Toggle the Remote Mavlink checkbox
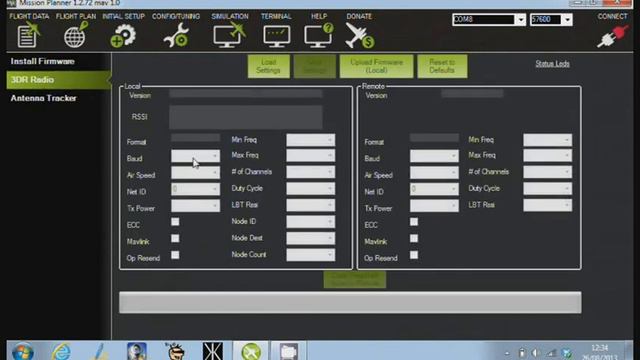The width and height of the screenshot is (640, 360). coord(414,238)
